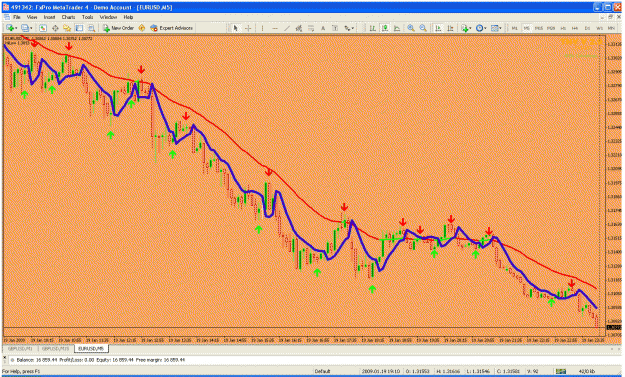
Task: Select the Equidistant Channel tool
Action: (299, 28)
